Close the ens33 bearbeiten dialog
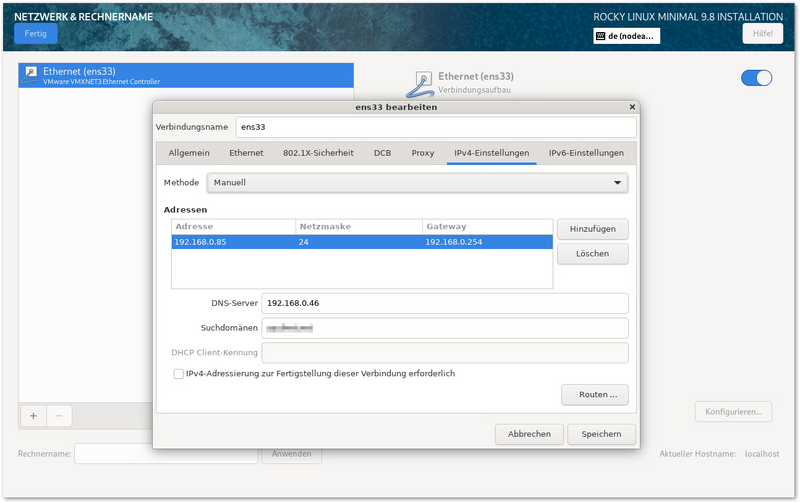Image resolution: width=800 pixels, height=503 pixels. pos(632,107)
